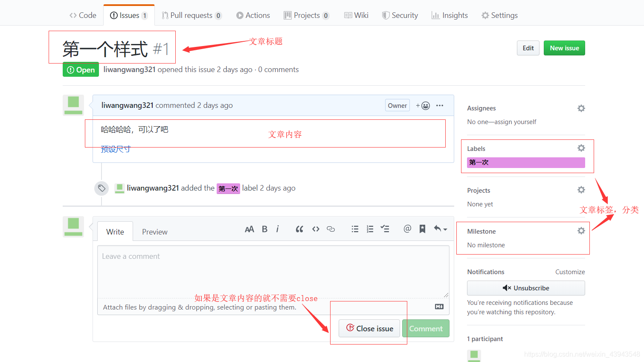Click the green Comment button
The height and width of the screenshot is (362, 644).
coord(426,328)
